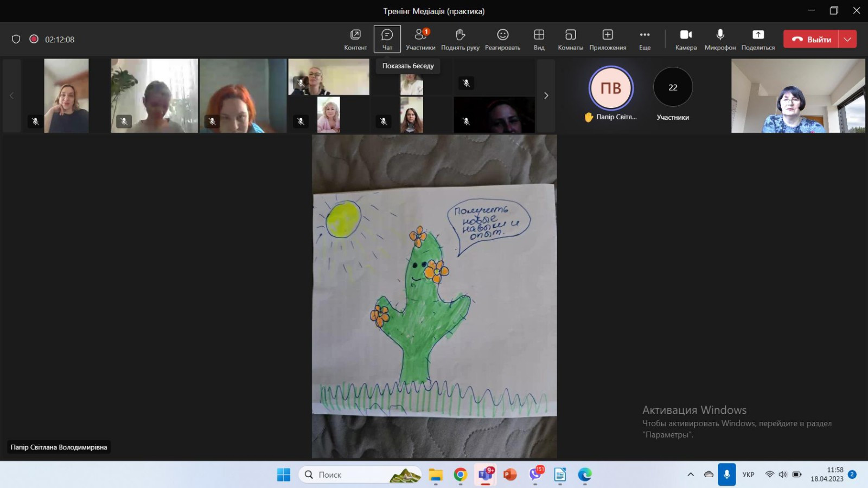This screenshot has width=868, height=488.
Task: Raise hand with Поднять руку
Action: click(460, 39)
